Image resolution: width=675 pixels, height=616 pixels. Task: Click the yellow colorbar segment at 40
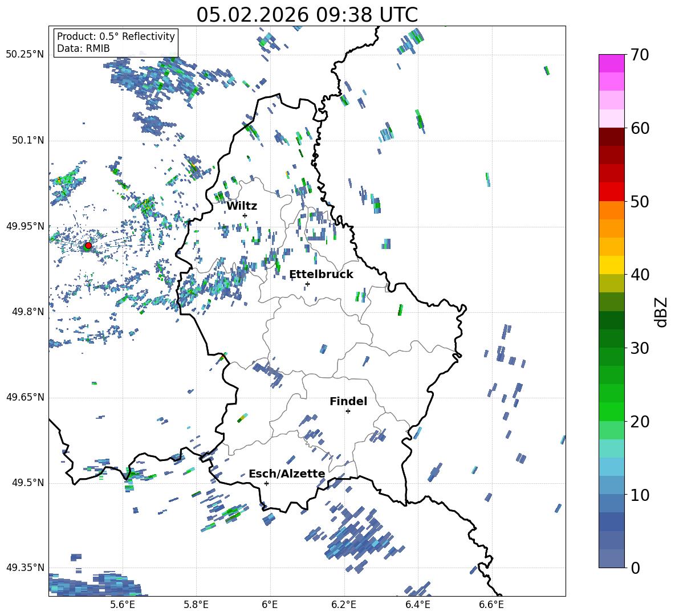(x=611, y=265)
